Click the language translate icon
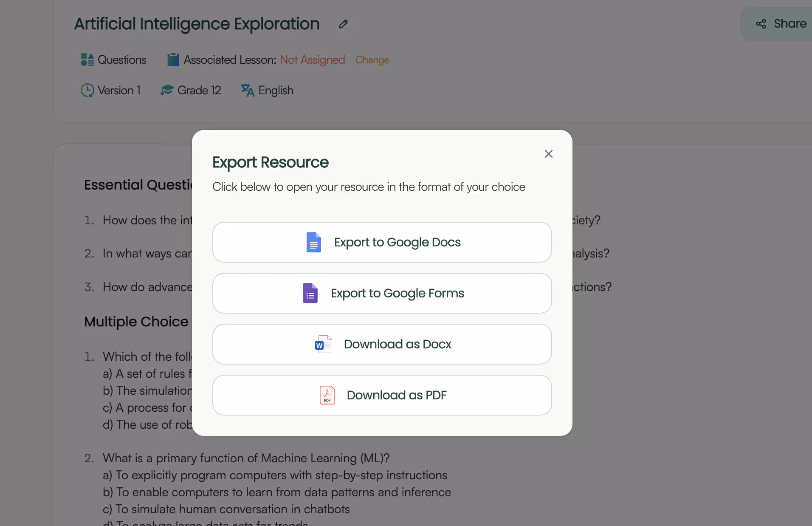 (248, 90)
